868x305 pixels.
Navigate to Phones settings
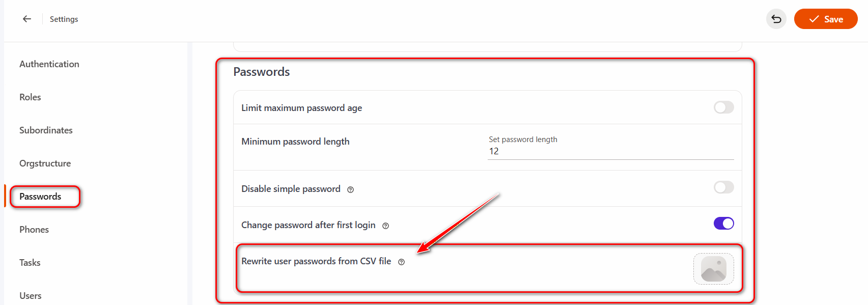[x=34, y=230]
